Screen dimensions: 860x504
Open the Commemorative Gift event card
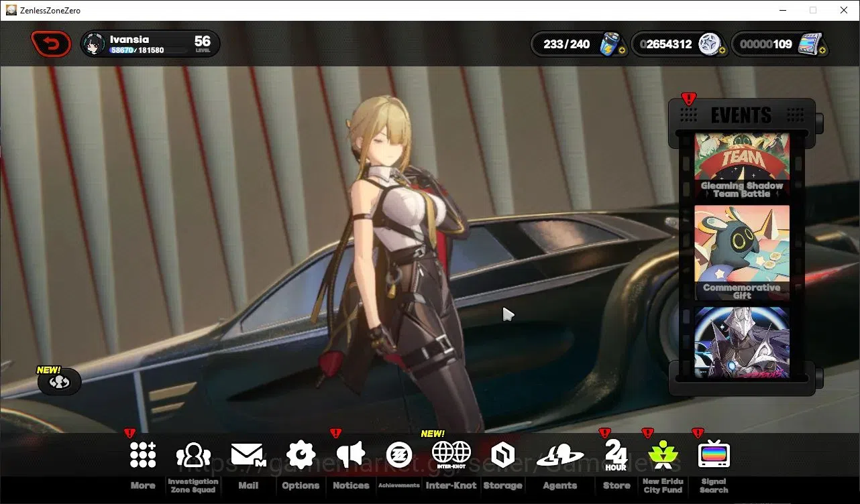[x=741, y=253]
